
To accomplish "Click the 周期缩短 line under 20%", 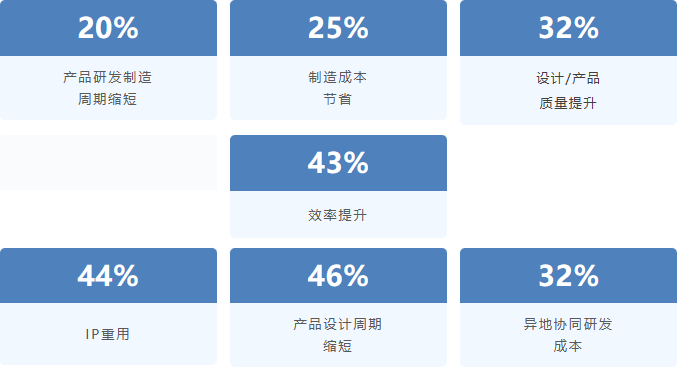I will [x=108, y=99].
